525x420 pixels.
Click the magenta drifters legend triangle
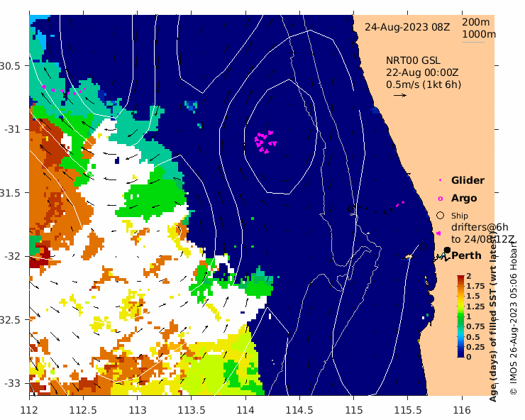[x=438, y=233]
